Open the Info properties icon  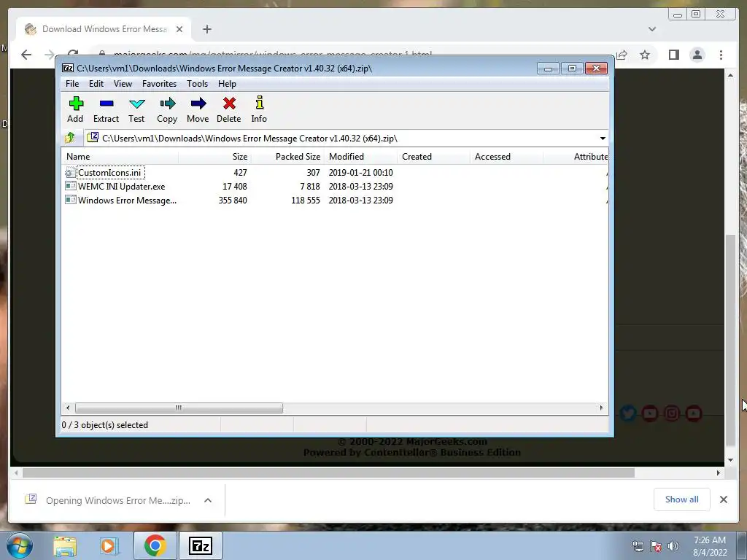click(x=259, y=109)
